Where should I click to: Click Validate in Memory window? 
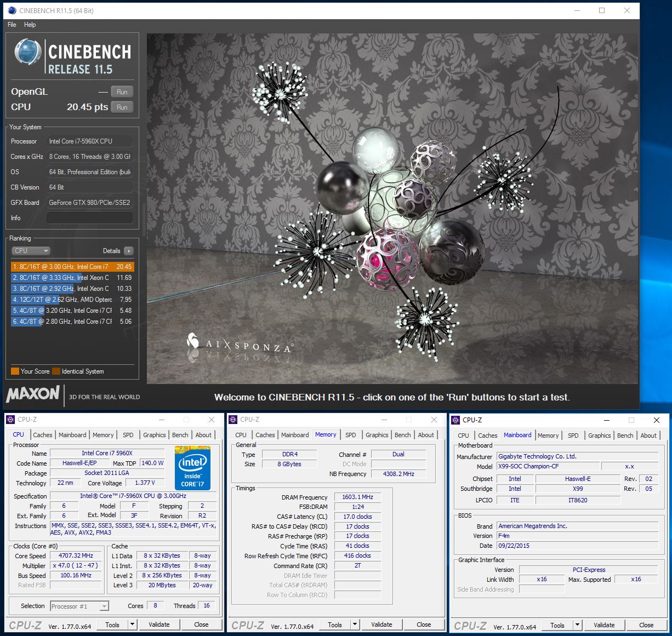point(381,624)
